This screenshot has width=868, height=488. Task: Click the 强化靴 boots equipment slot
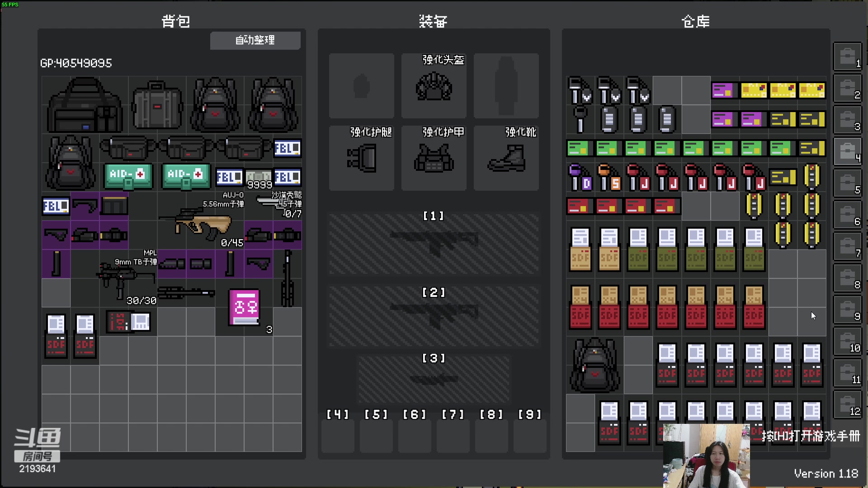[x=506, y=158]
